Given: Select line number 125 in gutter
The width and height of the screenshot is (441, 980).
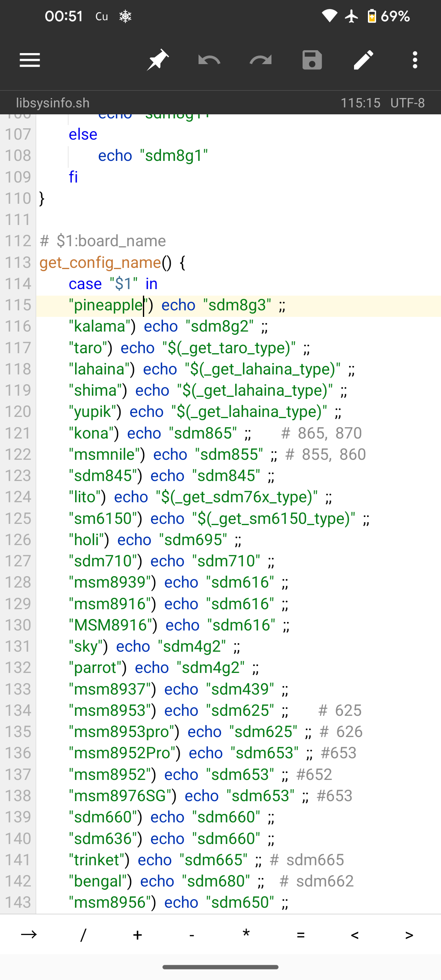Looking at the screenshot, I should (18, 519).
